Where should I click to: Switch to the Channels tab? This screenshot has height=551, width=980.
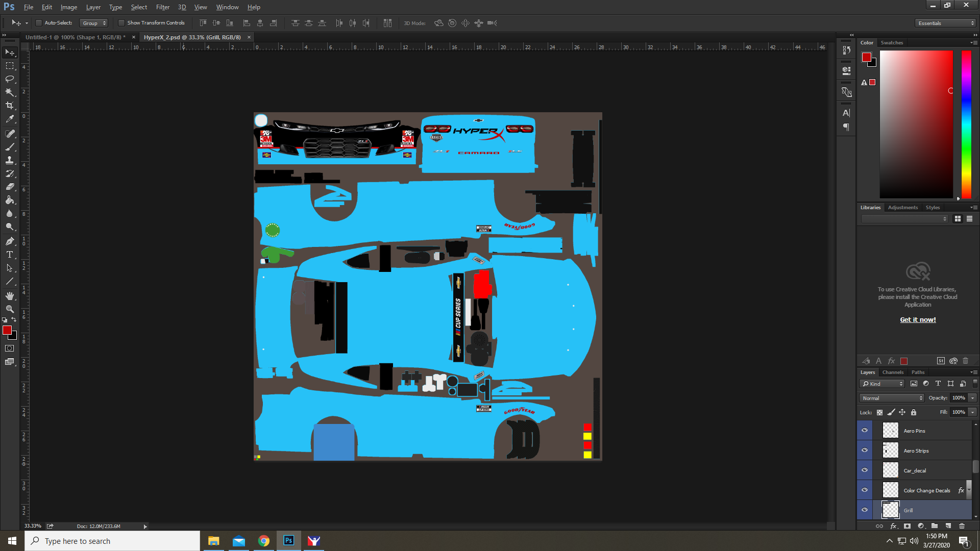(x=893, y=372)
